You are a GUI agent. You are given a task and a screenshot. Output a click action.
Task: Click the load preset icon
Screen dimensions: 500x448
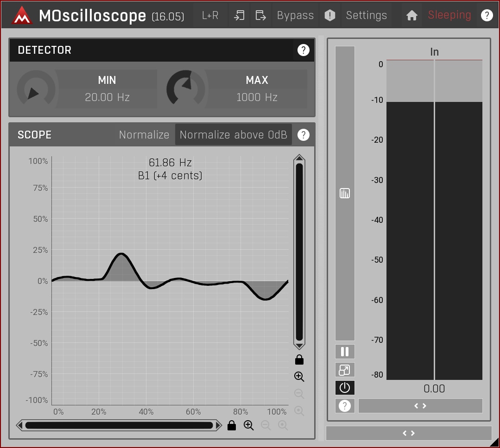(239, 15)
